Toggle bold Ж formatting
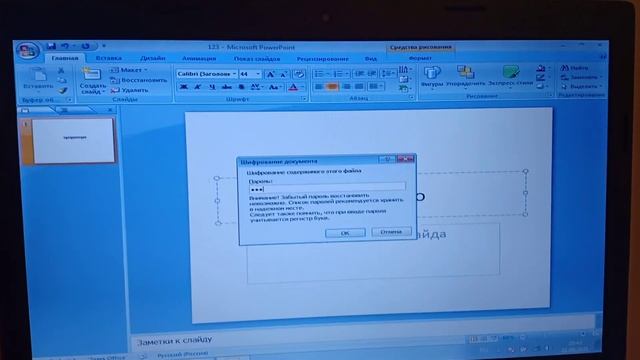 pos(184,87)
